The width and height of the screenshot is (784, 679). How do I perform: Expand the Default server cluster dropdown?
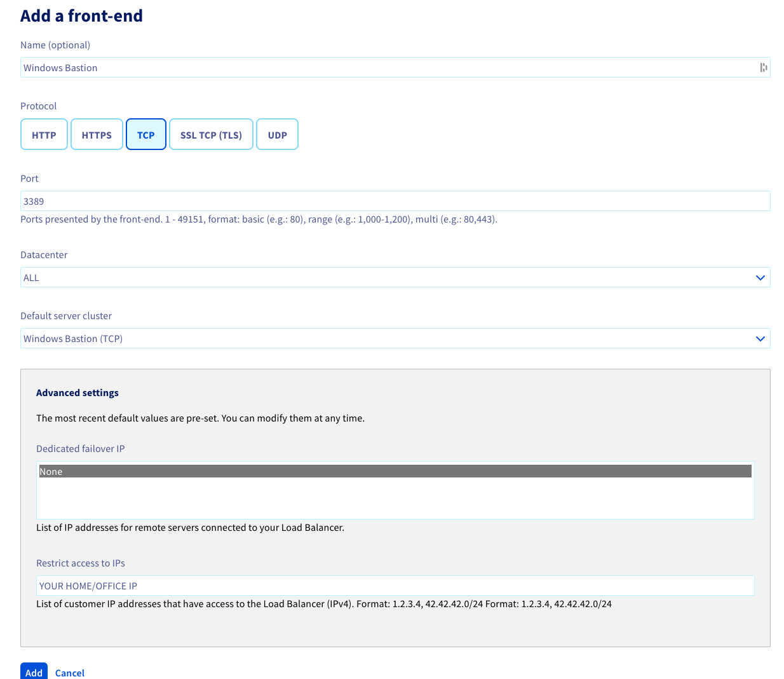395,338
